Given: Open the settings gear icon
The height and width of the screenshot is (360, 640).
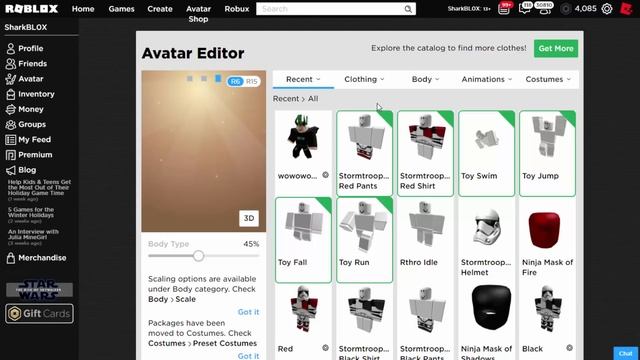Looking at the screenshot, I should (x=607, y=9).
